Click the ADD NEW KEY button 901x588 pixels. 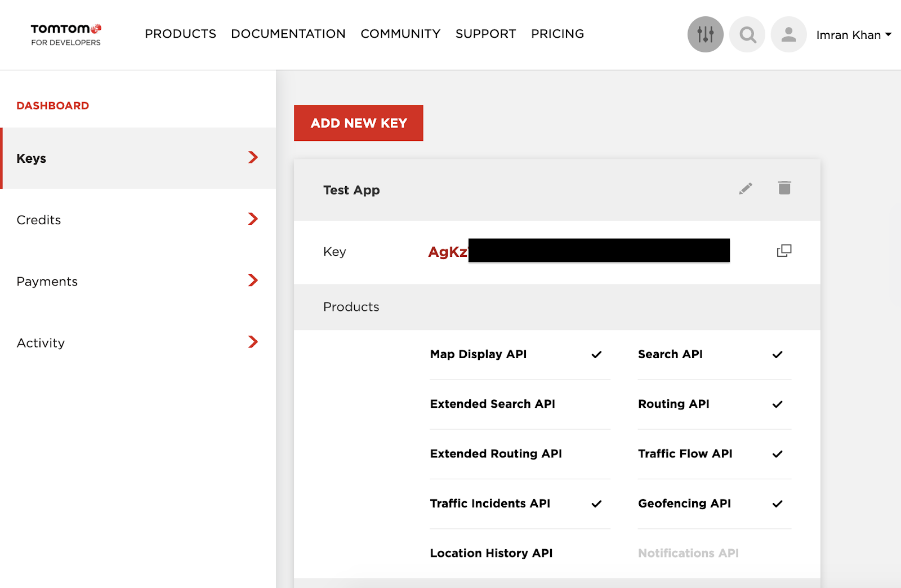[358, 123]
